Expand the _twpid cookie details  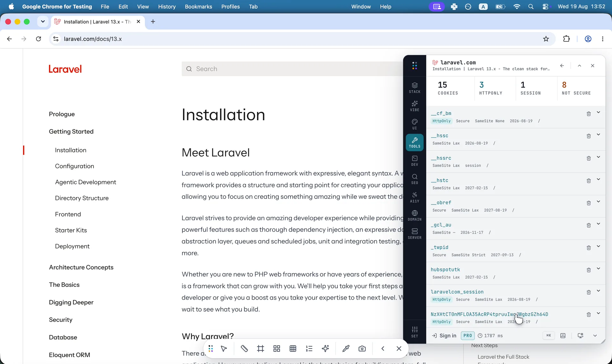tap(598, 246)
